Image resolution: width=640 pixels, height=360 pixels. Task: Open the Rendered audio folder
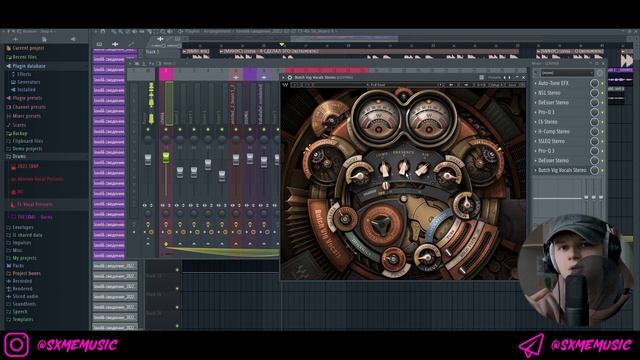pos(22,289)
